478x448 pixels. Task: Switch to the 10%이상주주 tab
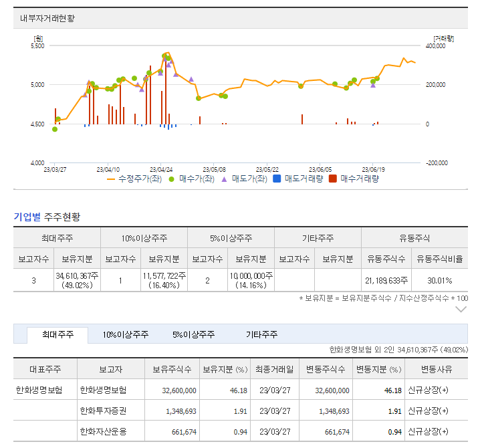point(125,335)
